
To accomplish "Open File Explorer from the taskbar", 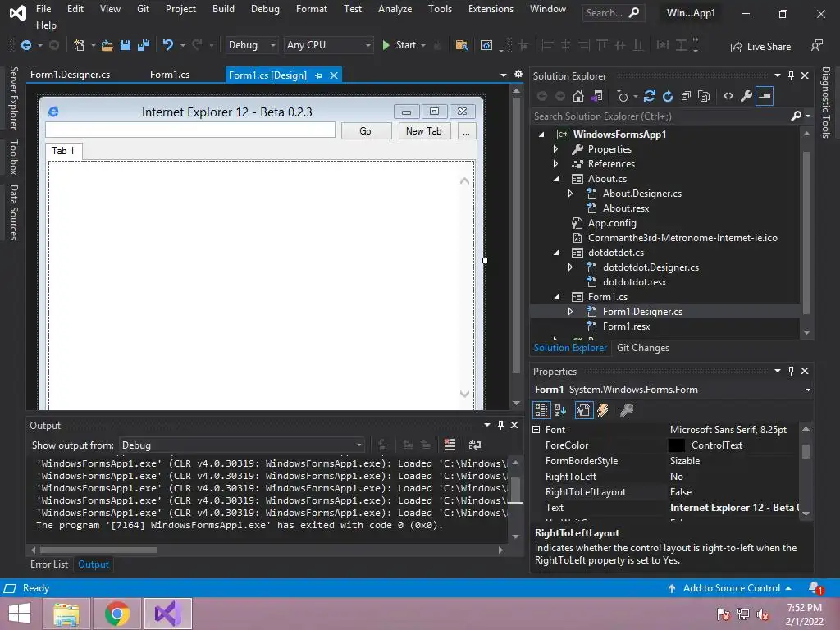I will click(x=66, y=614).
